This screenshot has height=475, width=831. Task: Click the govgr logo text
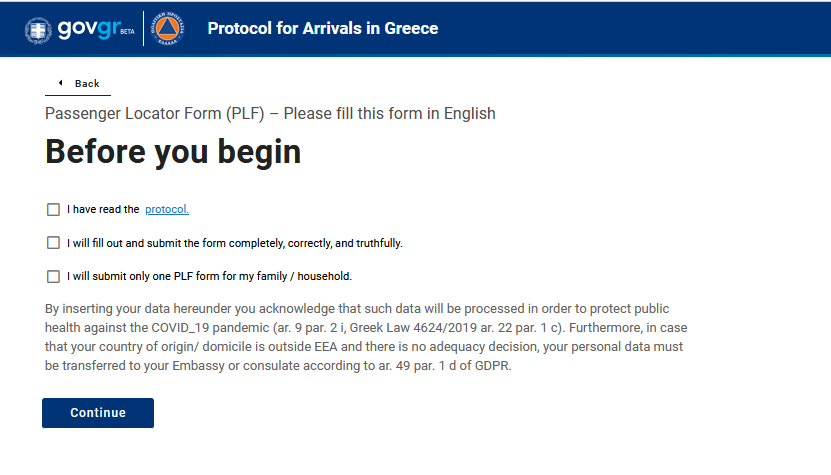[87, 28]
